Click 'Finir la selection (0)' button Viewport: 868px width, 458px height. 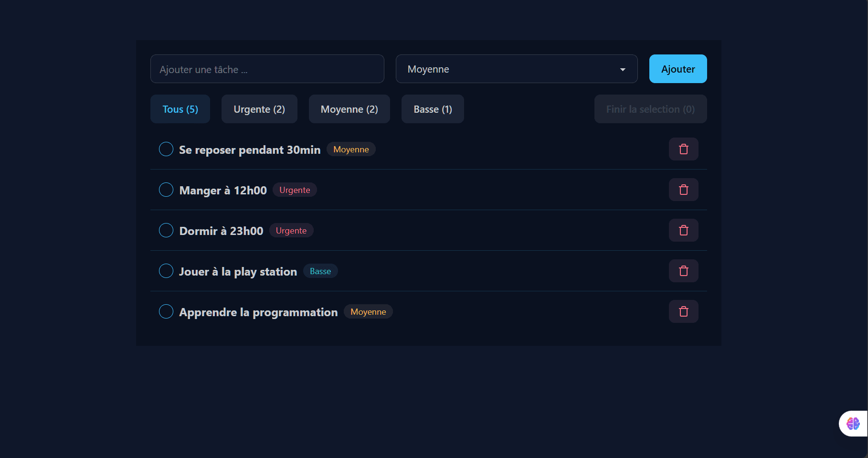[650, 109]
